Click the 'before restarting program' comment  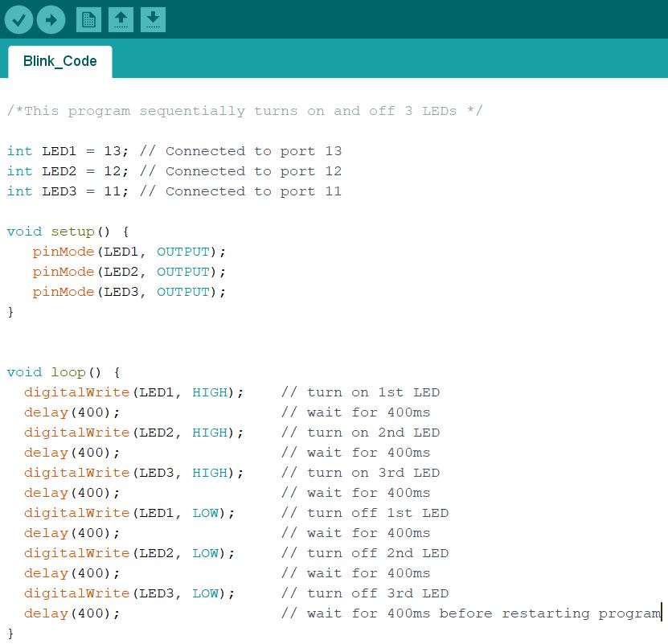550,613
